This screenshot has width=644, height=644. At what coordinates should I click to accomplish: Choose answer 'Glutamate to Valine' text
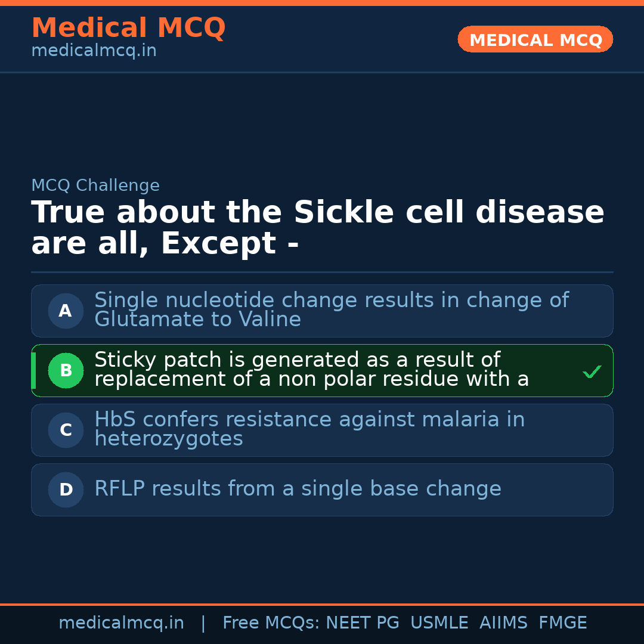click(197, 320)
